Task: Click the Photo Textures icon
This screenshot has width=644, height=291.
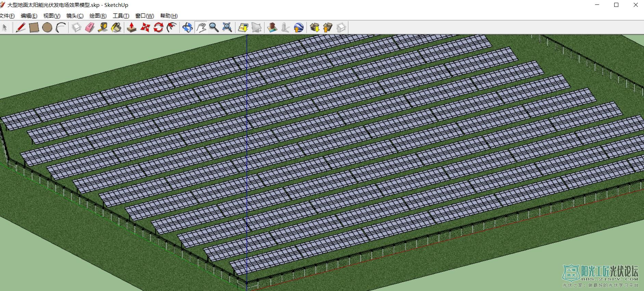Action: coord(285,27)
